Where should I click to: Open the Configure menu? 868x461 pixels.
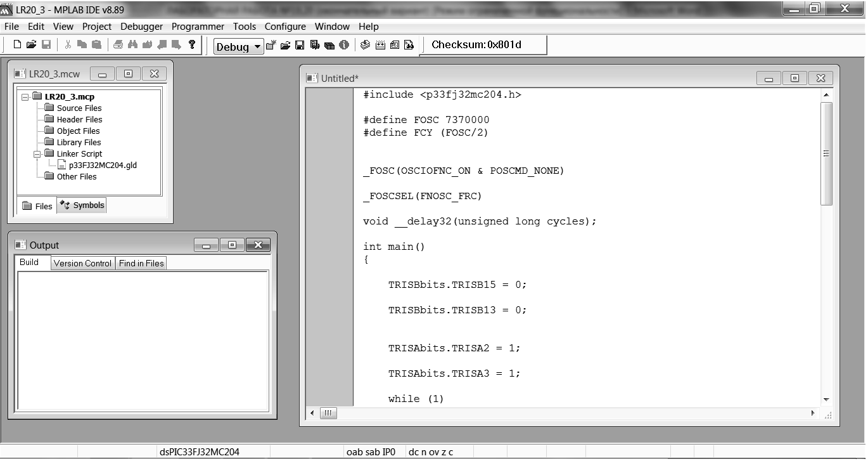pos(285,27)
